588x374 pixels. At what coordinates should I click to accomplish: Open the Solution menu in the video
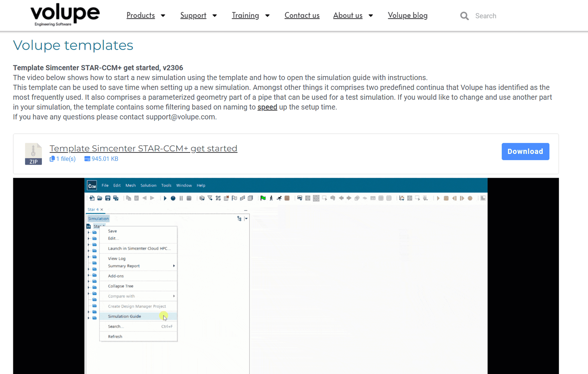148,186
